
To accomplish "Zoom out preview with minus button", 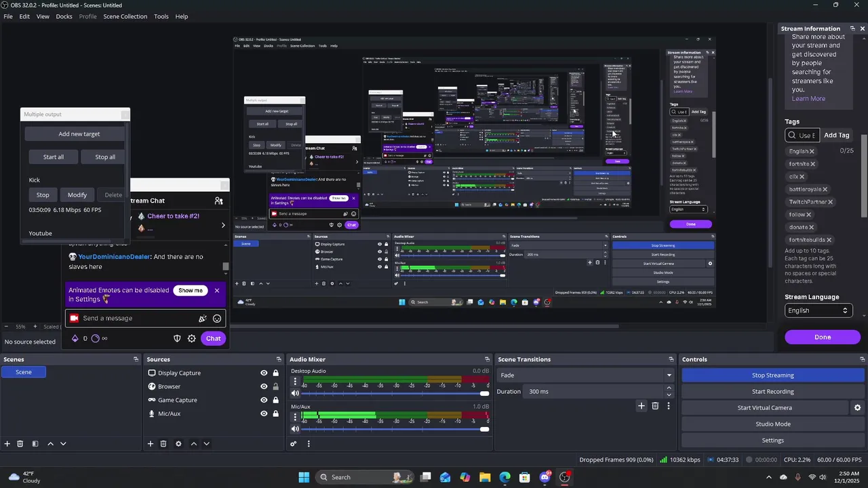I will coord(5,327).
